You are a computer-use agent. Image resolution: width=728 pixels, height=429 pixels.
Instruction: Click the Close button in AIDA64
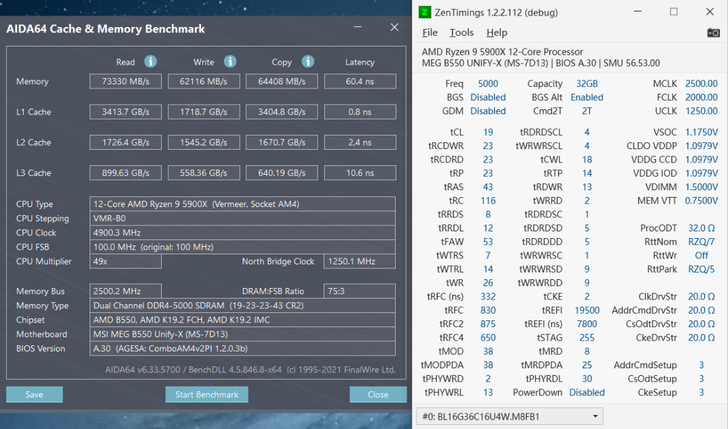click(x=378, y=395)
